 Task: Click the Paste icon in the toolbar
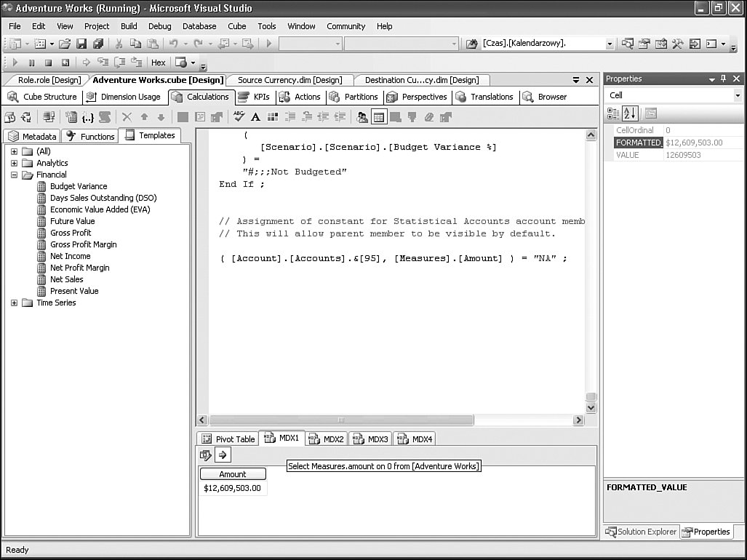coord(153,44)
